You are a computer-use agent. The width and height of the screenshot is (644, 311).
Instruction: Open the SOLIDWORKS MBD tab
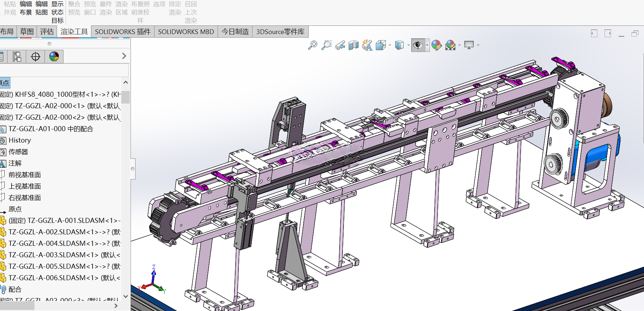point(186,32)
